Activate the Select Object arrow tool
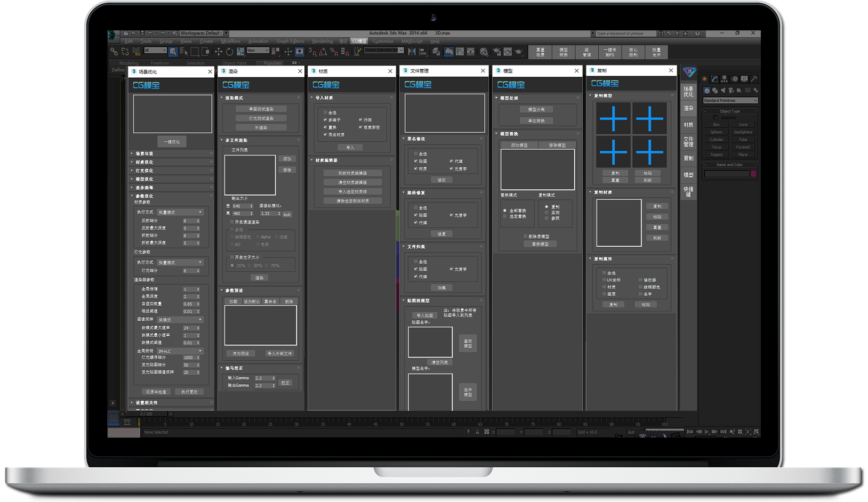The height and width of the screenshot is (502, 868). 173,52
